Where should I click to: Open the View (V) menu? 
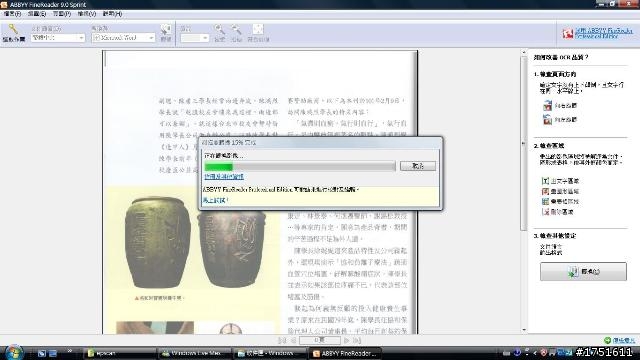87,14
